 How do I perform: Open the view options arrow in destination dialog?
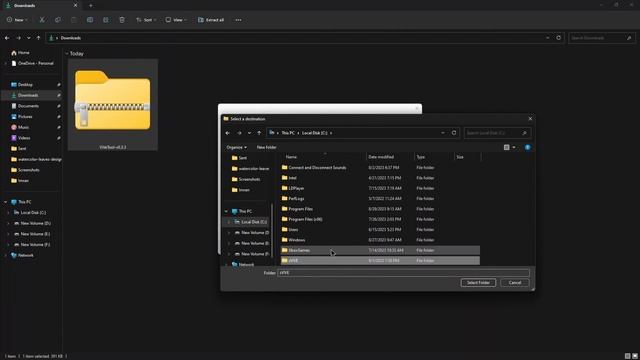(514, 147)
